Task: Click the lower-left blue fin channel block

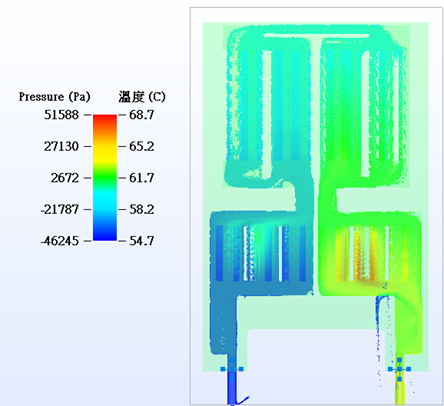Action: pos(261,253)
